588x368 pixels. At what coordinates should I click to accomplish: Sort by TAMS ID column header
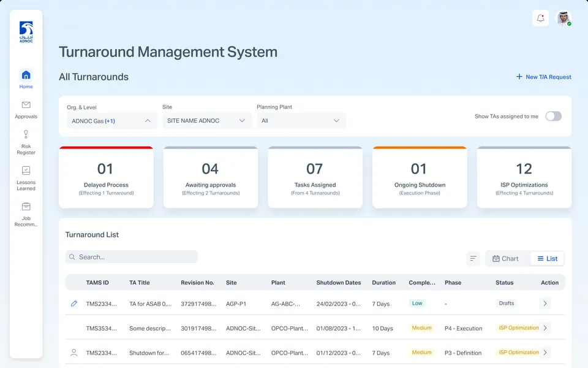tap(97, 282)
